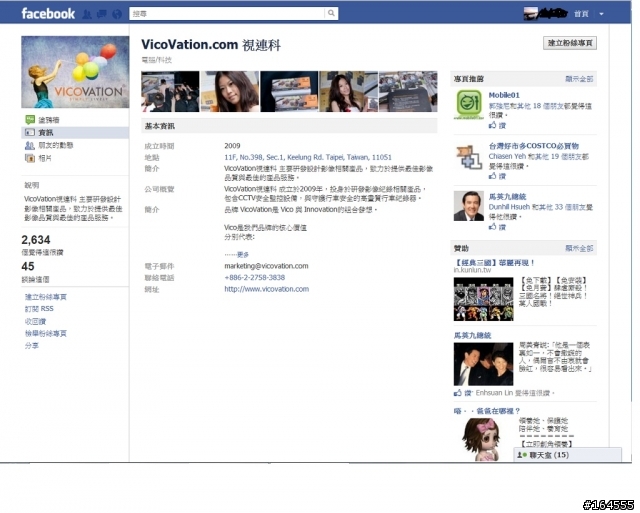Open fourth photo strip thumbnail of woman in white
Image resolution: width=640 pixels, height=513 pixels.
(349, 91)
